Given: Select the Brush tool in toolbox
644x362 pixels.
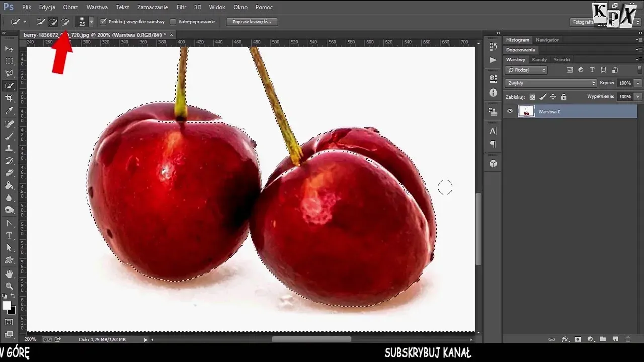Looking at the screenshot, I should (9, 136).
